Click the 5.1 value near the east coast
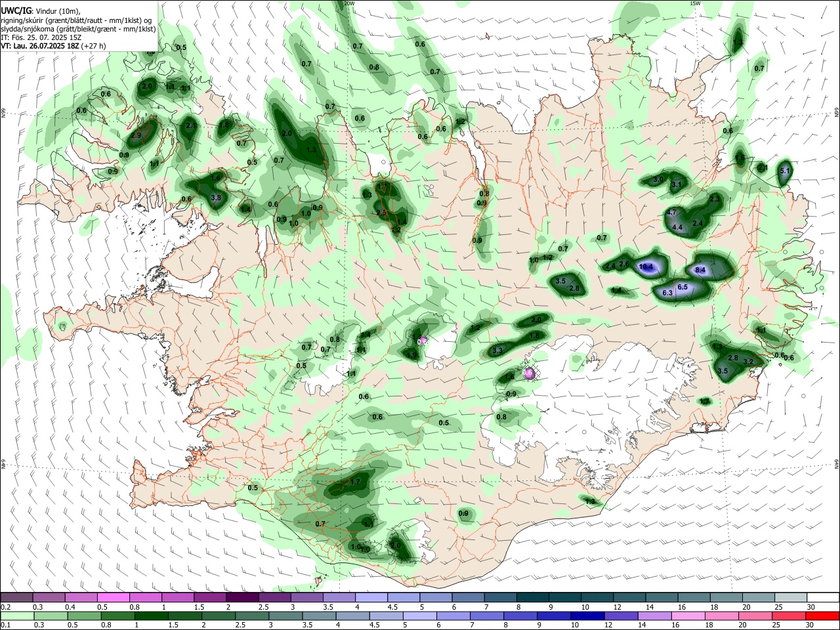Screen dimensions: 840x630 point(785,171)
